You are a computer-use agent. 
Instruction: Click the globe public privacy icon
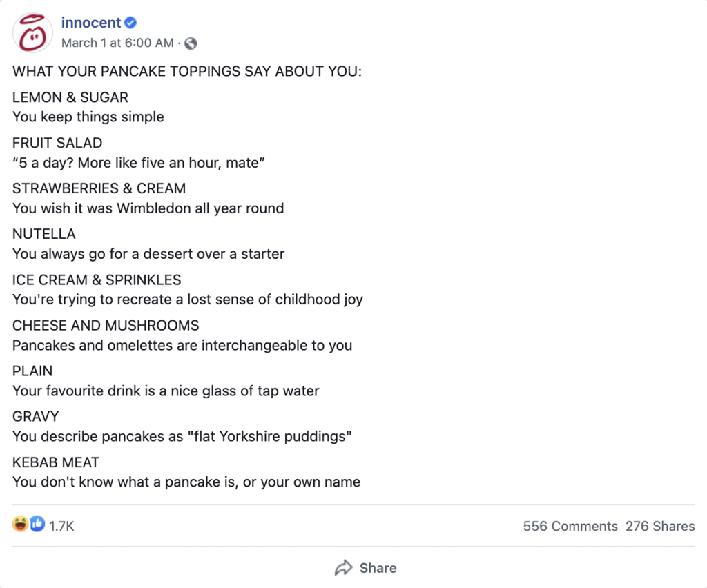tap(191, 43)
